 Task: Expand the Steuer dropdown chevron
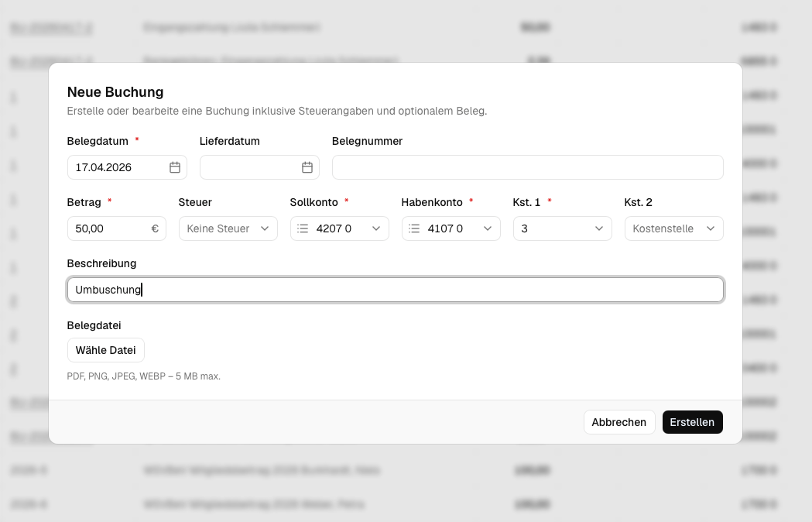pos(265,228)
